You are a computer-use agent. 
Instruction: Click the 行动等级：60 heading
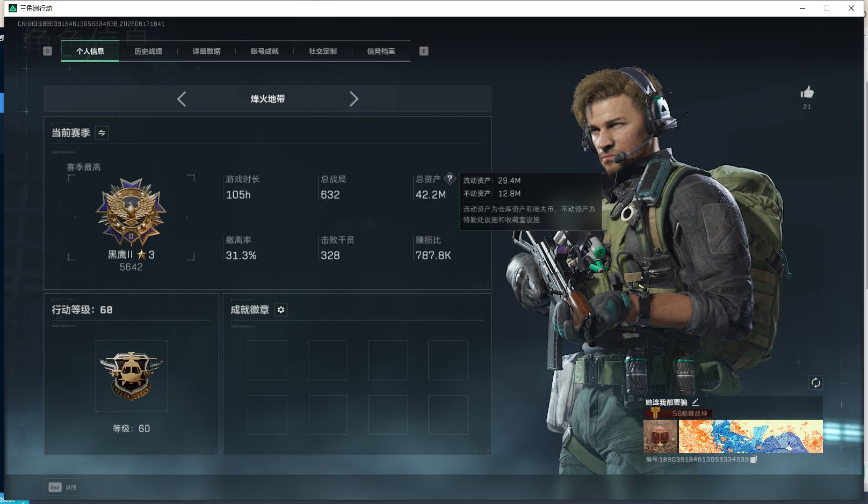(82, 310)
